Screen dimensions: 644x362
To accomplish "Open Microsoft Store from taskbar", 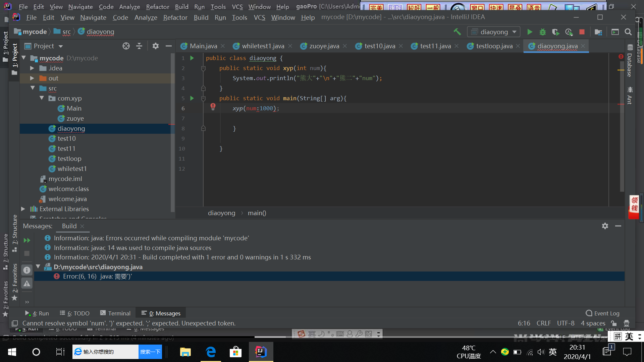I will click(235, 352).
